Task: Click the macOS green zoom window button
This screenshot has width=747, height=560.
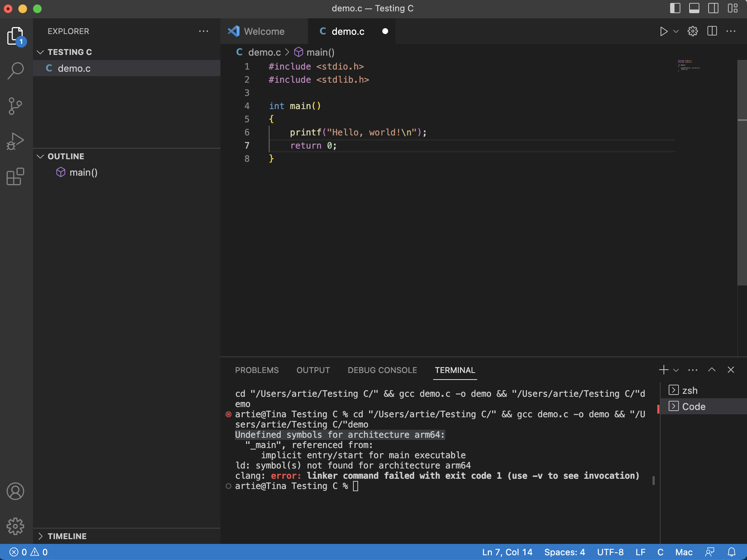Action: click(37, 8)
